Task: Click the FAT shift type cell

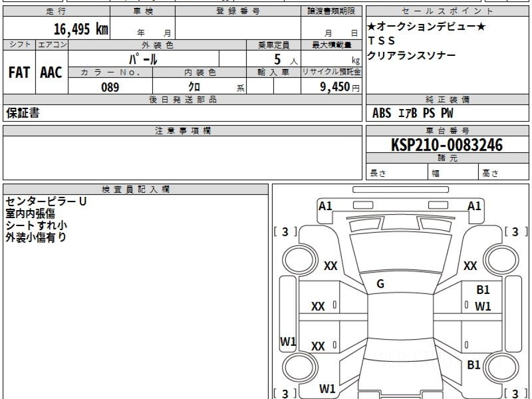Action: click(19, 73)
